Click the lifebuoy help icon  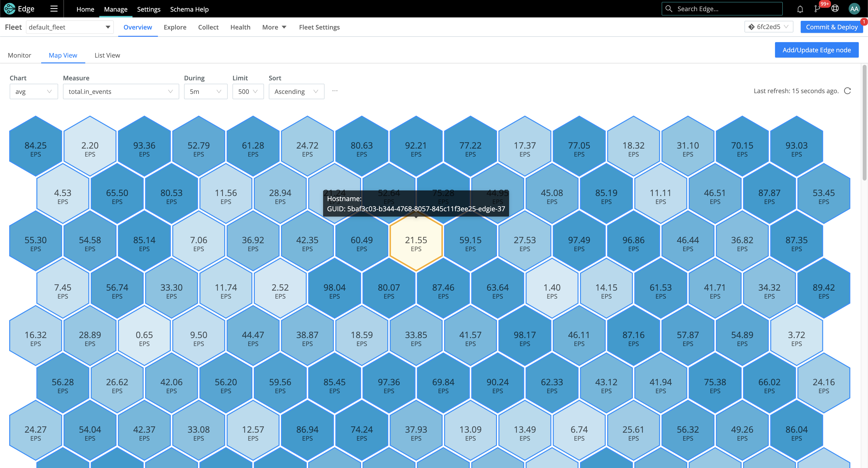[835, 9]
